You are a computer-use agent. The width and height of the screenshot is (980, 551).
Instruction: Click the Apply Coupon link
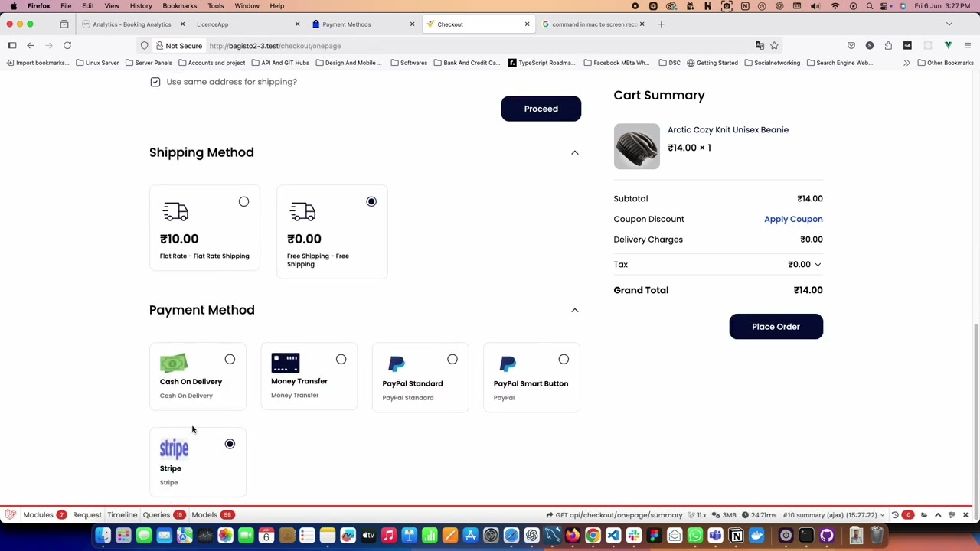[x=793, y=219]
